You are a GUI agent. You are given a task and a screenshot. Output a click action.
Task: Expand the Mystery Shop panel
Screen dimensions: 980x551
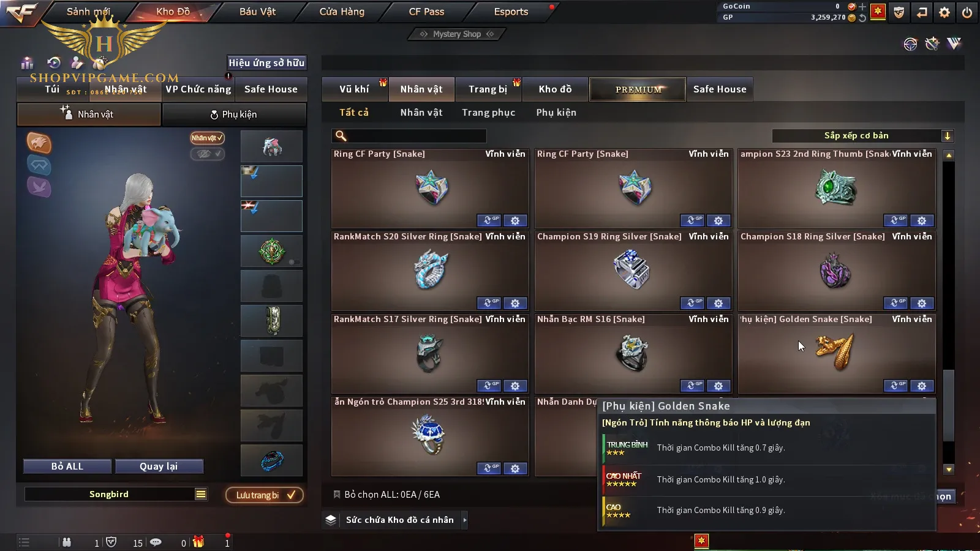tap(456, 34)
